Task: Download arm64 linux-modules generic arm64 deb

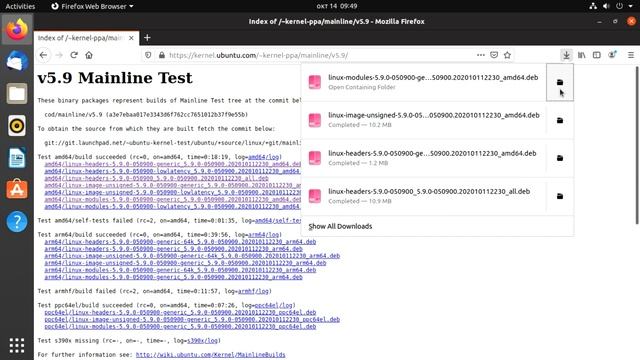Action: [x=173, y=277]
